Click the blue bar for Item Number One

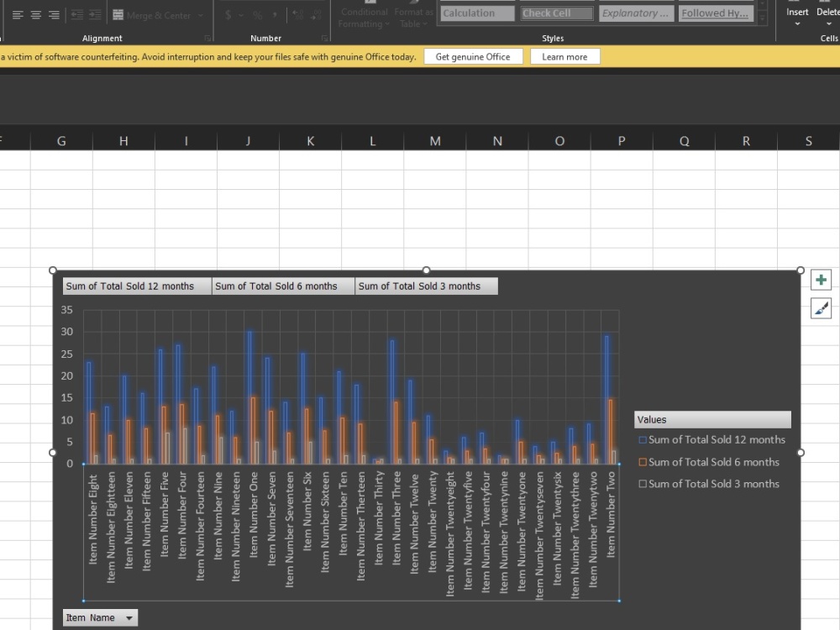(249, 397)
